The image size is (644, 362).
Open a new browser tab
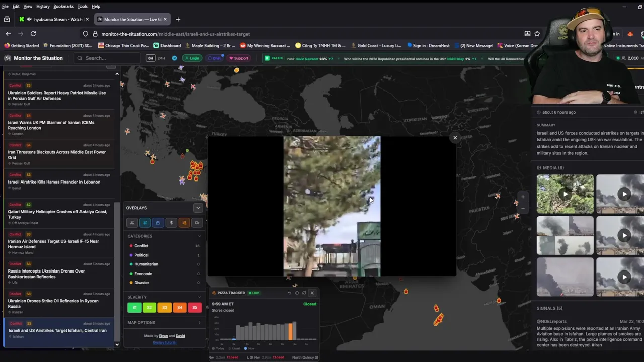pyautogui.click(x=178, y=19)
